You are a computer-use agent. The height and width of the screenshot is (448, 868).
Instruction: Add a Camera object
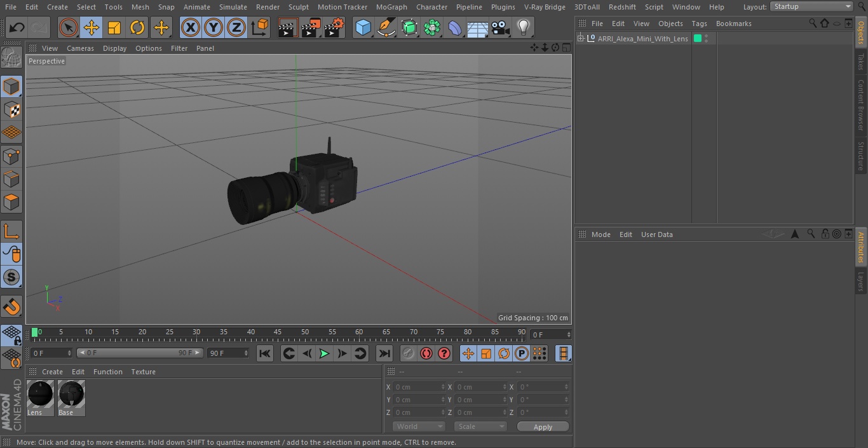coord(501,27)
